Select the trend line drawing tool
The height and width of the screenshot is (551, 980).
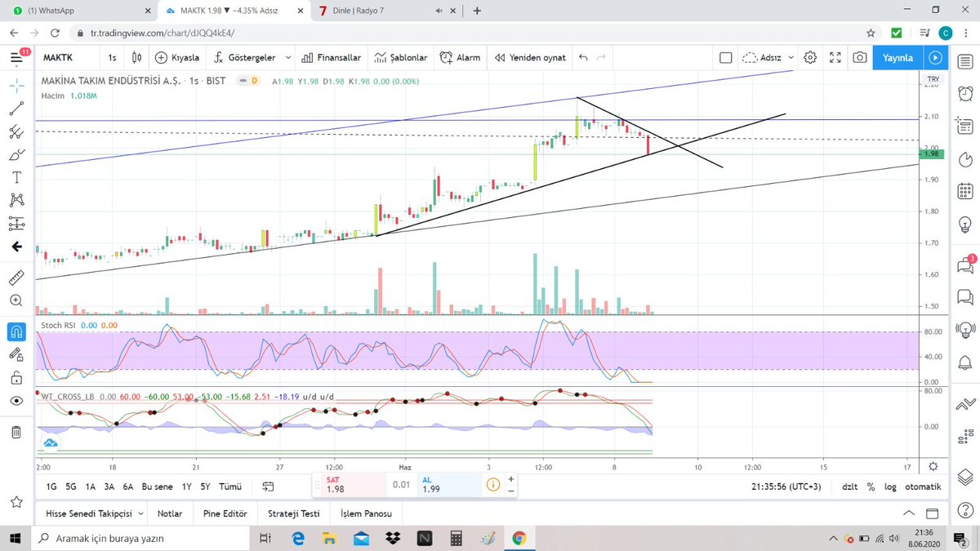click(16, 108)
